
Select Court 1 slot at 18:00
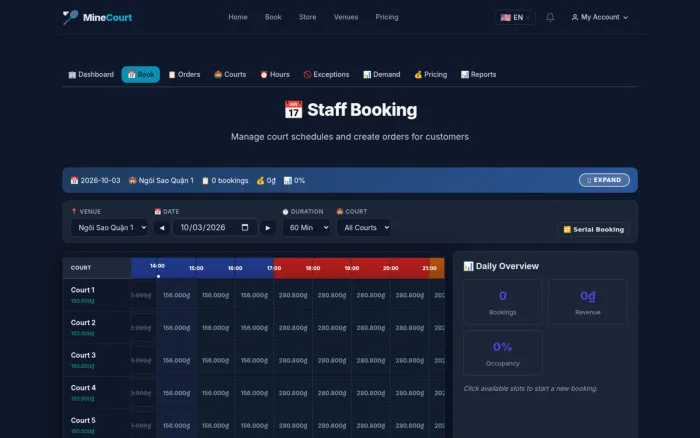tap(332, 295)
